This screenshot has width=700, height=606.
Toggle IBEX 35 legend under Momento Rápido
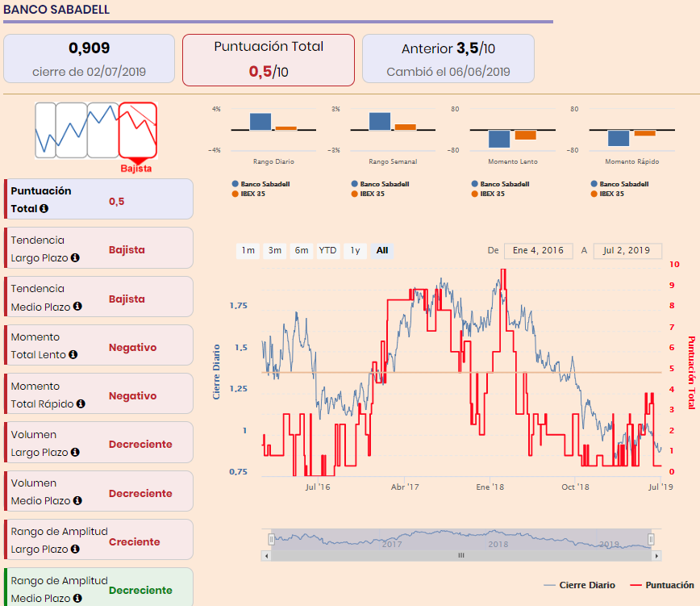pos(607,194)
